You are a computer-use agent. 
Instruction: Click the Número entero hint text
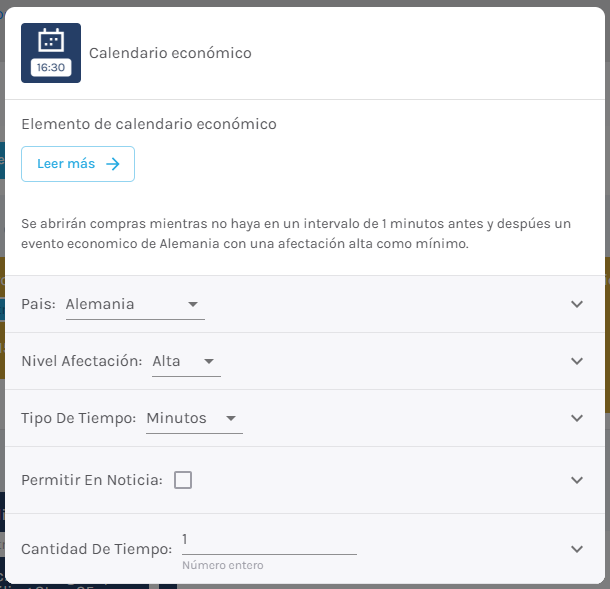[223, 565]
